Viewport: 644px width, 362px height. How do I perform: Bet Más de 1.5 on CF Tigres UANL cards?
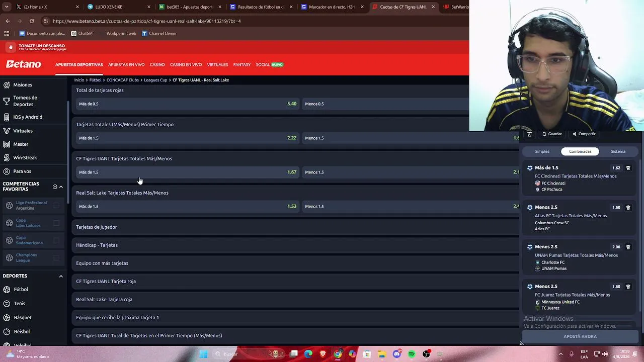(188, 172)
